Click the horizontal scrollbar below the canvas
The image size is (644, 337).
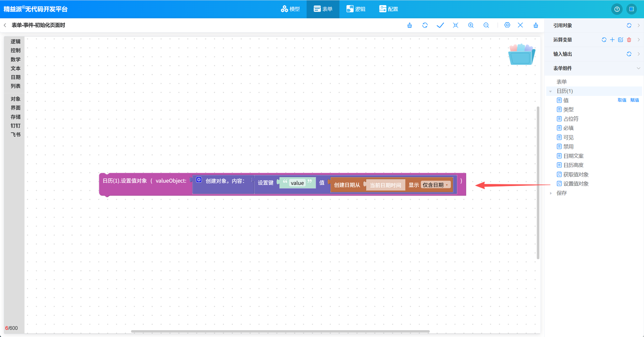(x=280, y=331)
